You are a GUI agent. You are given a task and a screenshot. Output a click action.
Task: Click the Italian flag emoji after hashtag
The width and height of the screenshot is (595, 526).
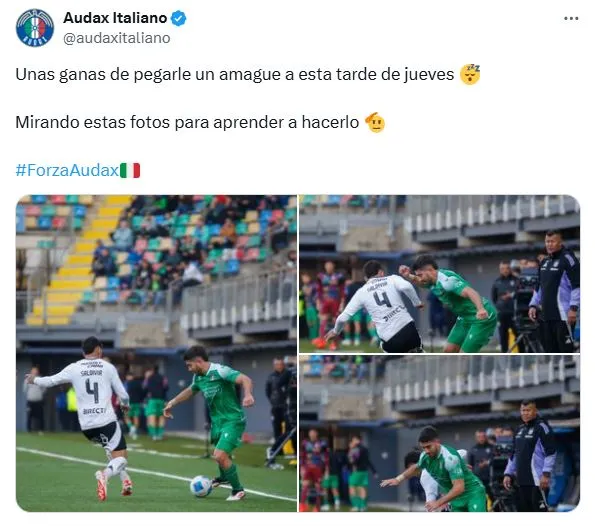130,170
